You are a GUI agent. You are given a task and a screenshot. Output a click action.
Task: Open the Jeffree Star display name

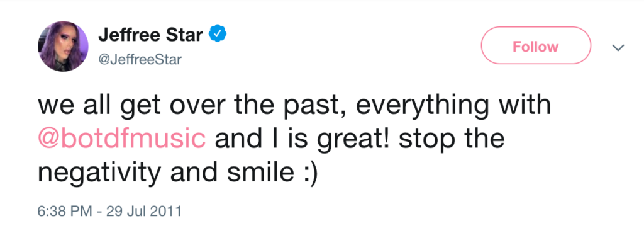(x=151, y=35)
